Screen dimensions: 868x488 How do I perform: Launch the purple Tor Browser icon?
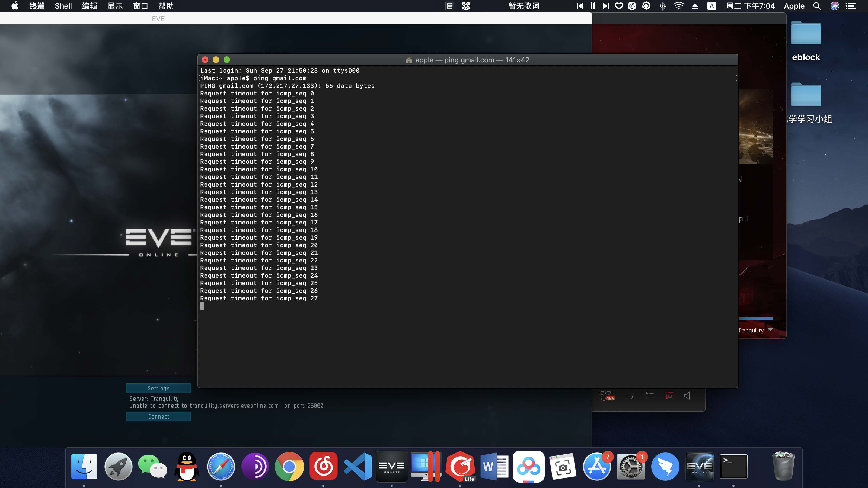[255, 466]
